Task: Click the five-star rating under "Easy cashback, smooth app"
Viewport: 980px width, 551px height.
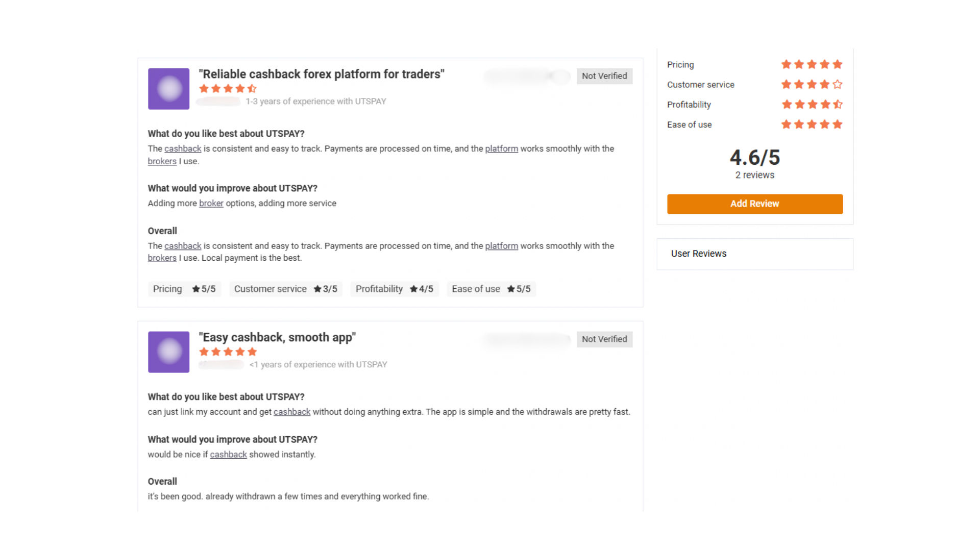Action: (228, 352)
